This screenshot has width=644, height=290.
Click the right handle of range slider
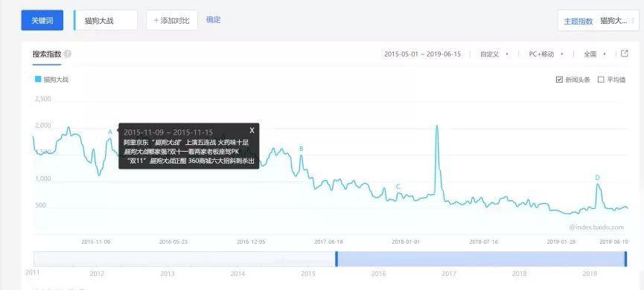[625, 259]
